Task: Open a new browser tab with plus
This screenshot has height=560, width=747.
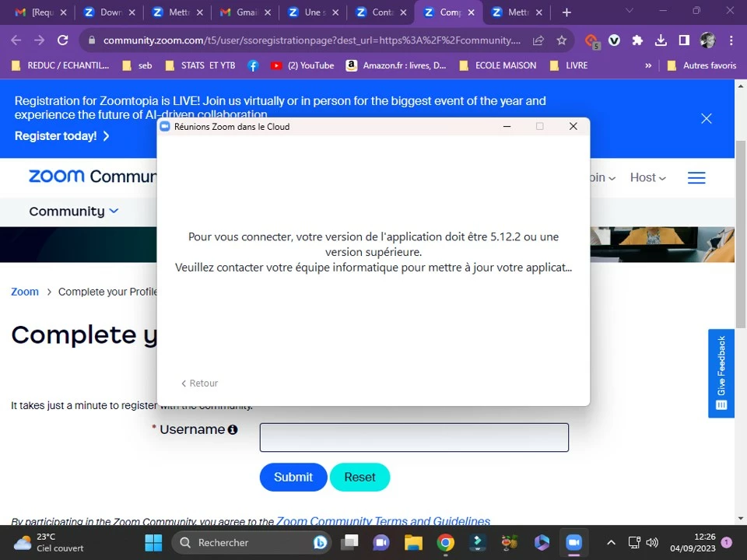Action: [566, 13]
